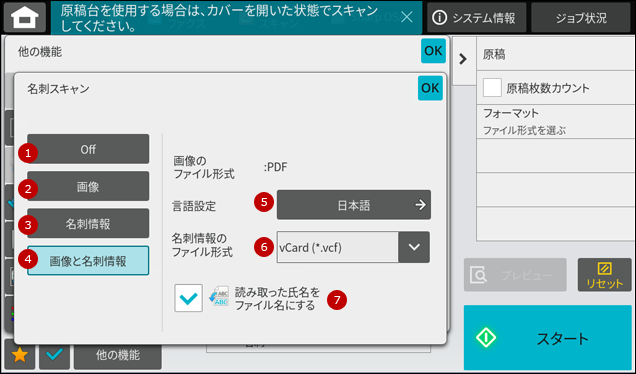
Task: Click the 画像のファイル形式 :PDF value
Action: [275, 167]
